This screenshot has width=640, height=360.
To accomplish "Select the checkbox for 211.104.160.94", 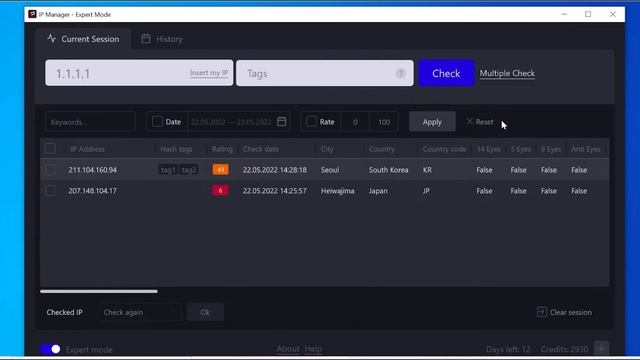I will [x=51, y=169].
